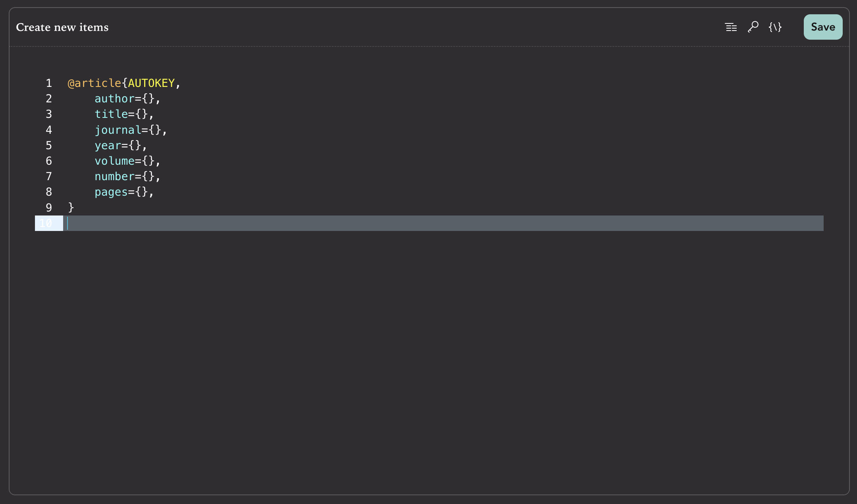Click line number 1 in the gutter
This screenshot has width=857, height=504.
[49, 83]
